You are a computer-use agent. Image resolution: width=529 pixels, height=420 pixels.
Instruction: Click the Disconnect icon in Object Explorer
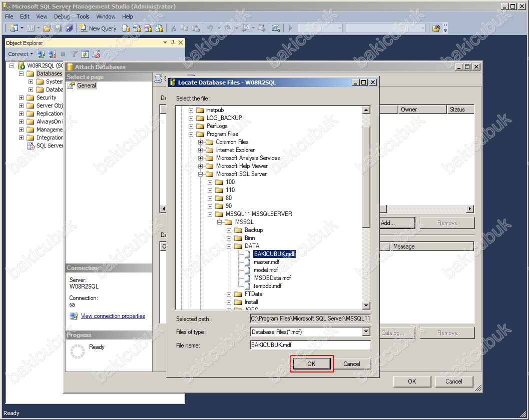[x=52, y=54]
